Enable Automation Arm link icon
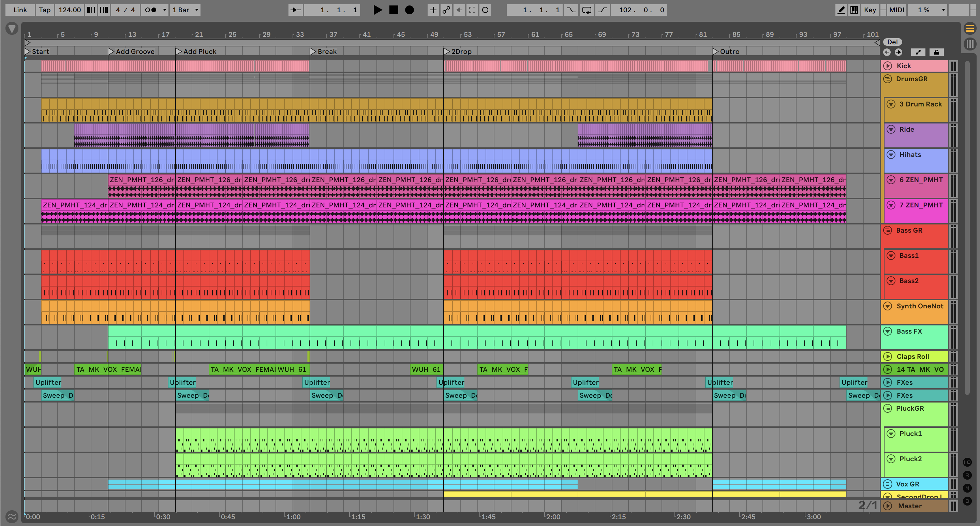This screenshot has width=980, height=526. click(446, 10)
